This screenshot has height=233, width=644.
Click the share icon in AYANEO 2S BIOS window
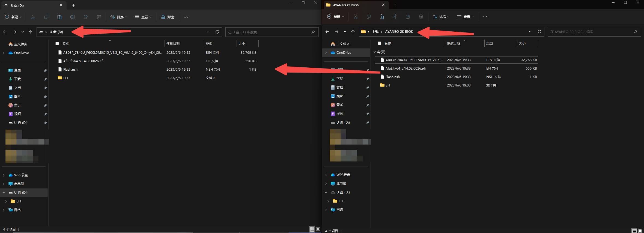click(408, 17)
